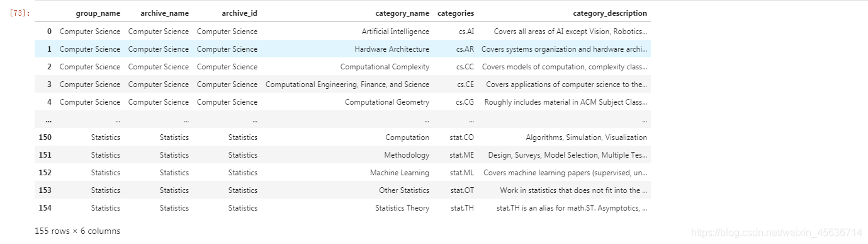This screenshot has height=244, width=868.
Task: Select the Statistics Theory cell
Action: click(x=402, y=208)
